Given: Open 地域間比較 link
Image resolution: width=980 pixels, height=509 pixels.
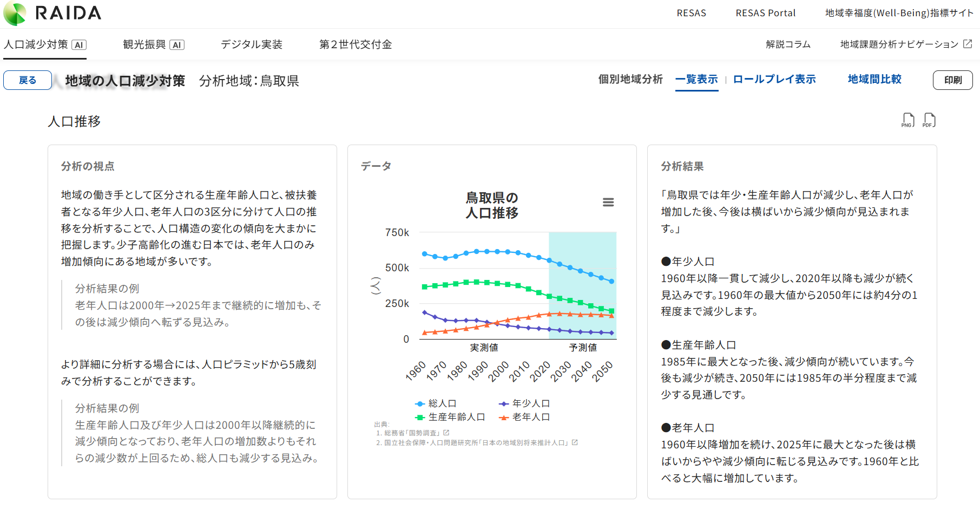Looking at the screenshot, I should pyautogui.click(x=874, y=80).
